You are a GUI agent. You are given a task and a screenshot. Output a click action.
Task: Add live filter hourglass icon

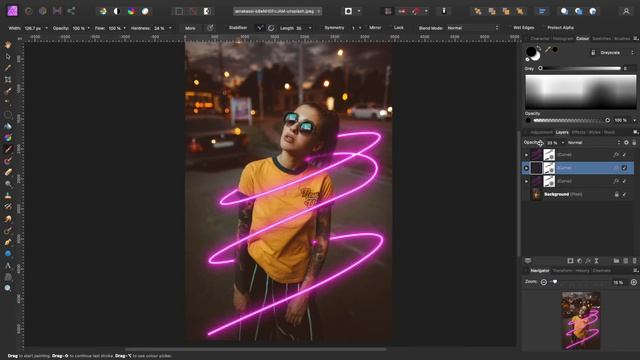pos(596,260)
